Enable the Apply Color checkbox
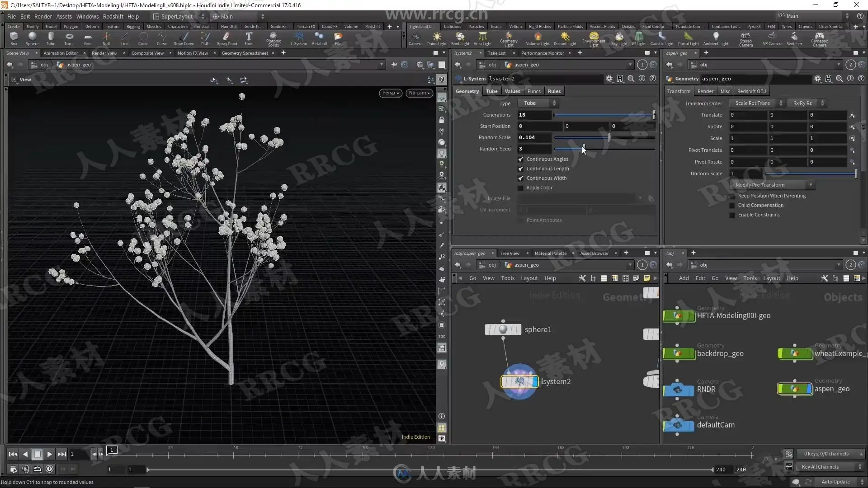The image size is (868, 488). pyautogui.click(x=520, y=188)
